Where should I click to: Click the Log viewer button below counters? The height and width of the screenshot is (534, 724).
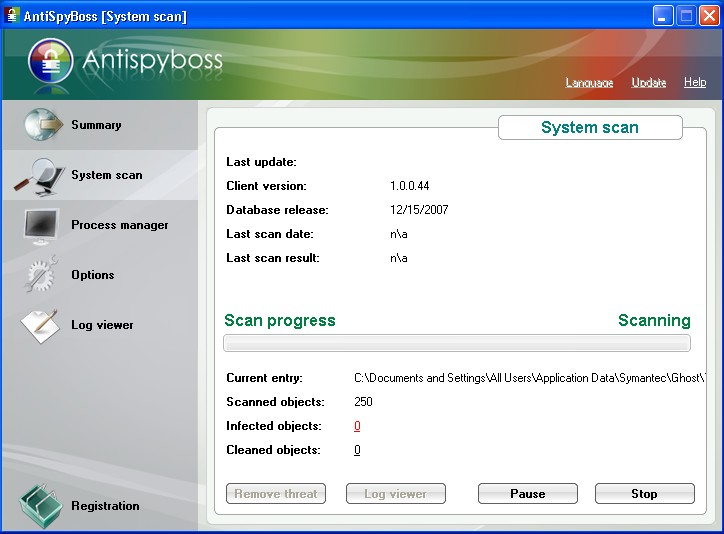395,494
